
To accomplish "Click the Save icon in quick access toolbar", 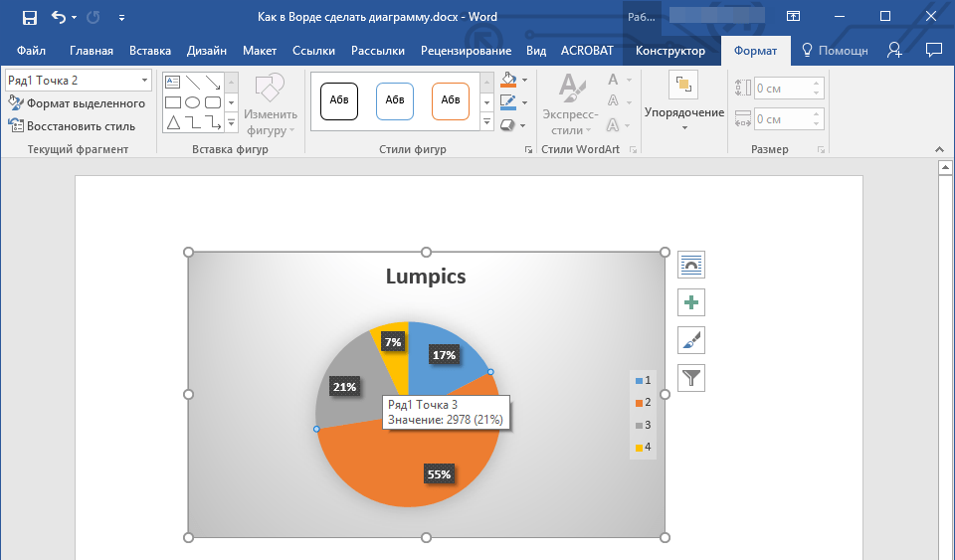I will (x=29, y=17).
